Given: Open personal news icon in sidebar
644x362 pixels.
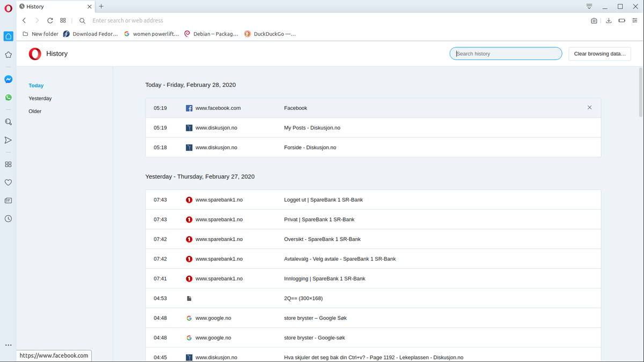Looking at the screenshot, I should (x=8, y=201).
